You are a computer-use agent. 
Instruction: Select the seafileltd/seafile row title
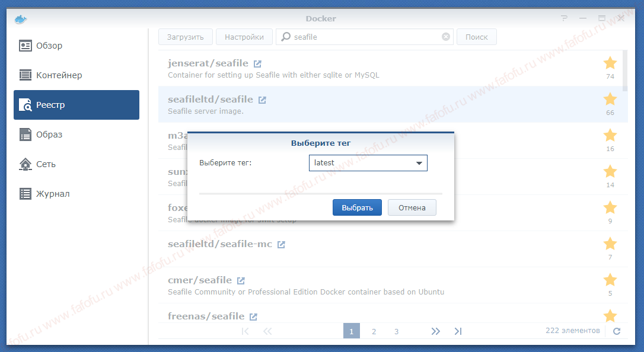tap(211, 100)
